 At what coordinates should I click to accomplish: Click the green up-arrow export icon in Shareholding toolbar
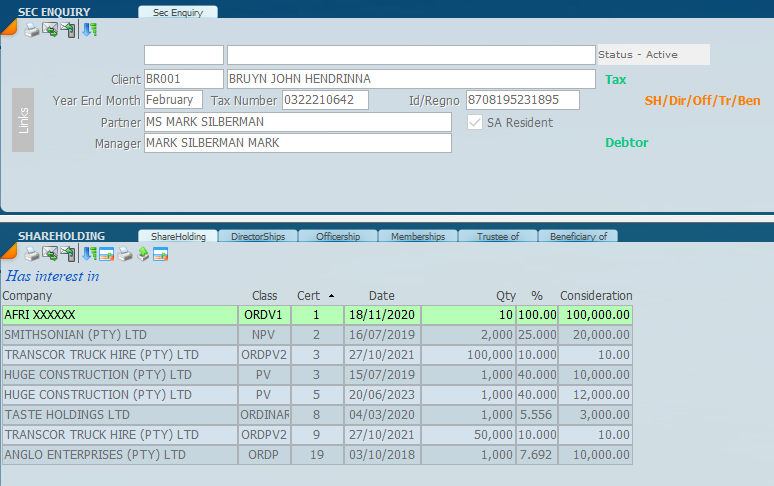point(143,254)
